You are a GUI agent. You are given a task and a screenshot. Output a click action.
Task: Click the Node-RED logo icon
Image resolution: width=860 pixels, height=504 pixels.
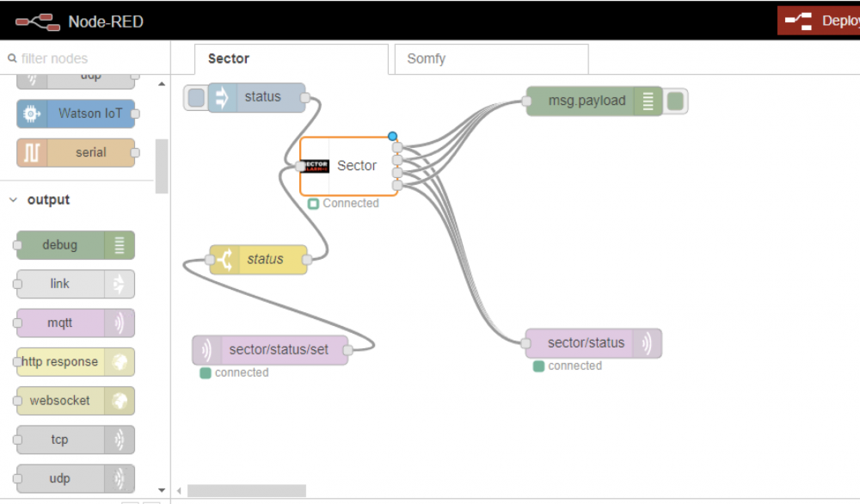38,22
